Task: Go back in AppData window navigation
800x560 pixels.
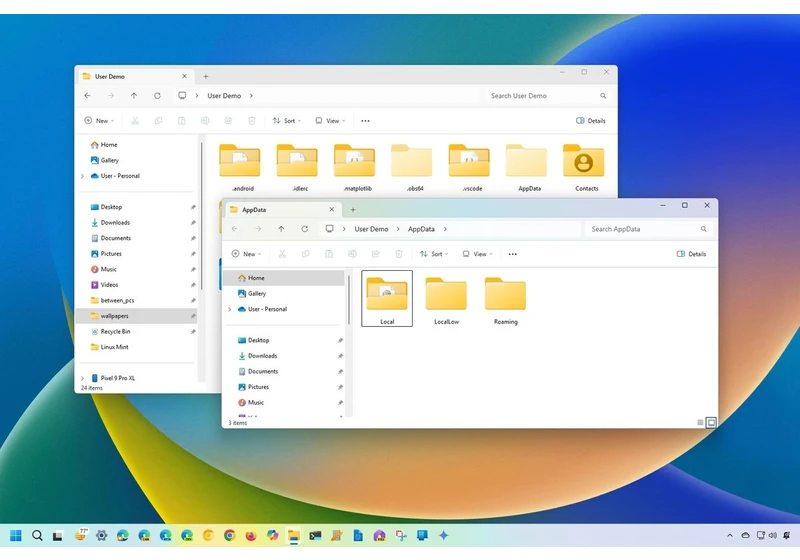Action: (235, 229)
